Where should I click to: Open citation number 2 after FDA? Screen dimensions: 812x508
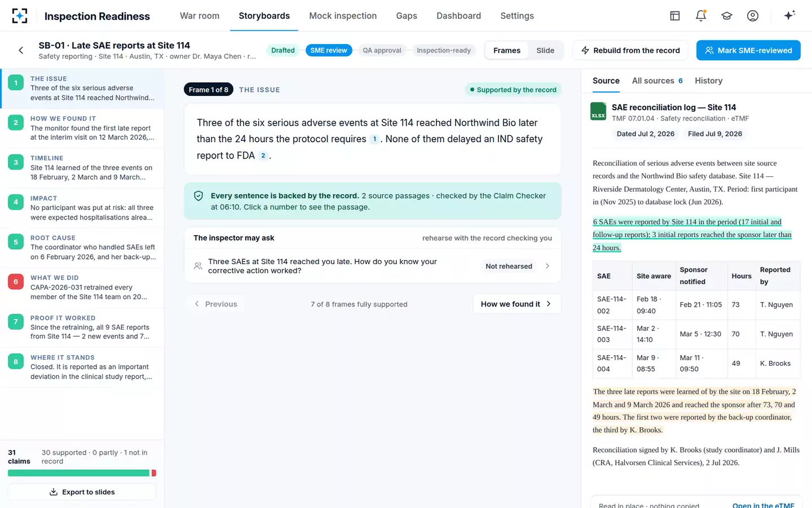coord(263,155)
